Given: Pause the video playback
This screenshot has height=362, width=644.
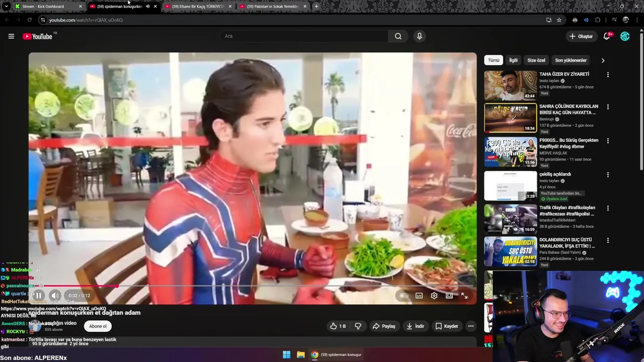Looking at the screenshot, I should pos(39,296).
